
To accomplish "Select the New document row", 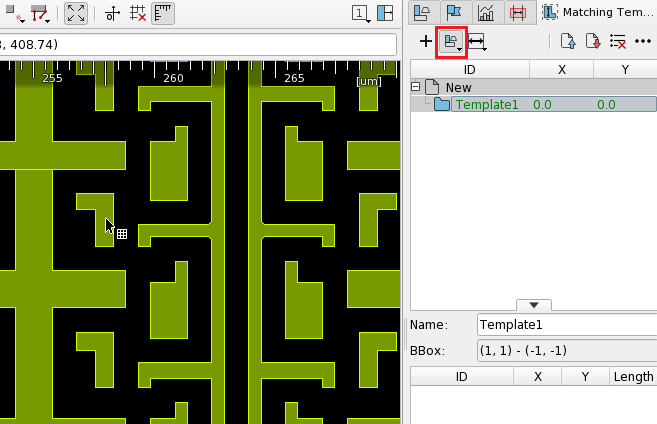I will tap(533, 87).
